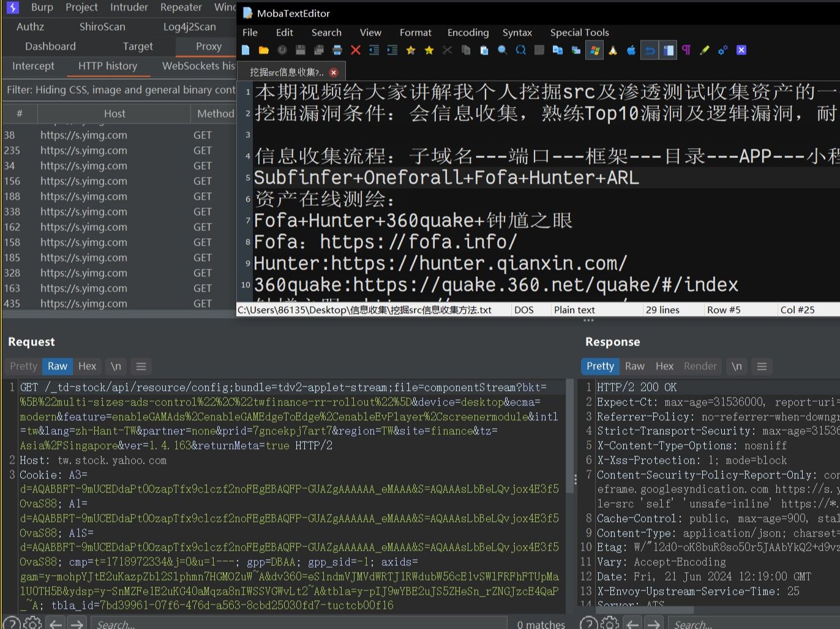Viewport: 840px width, 629px height.
Task: Sort history by Method column header
Action: (x=216, y=114)
